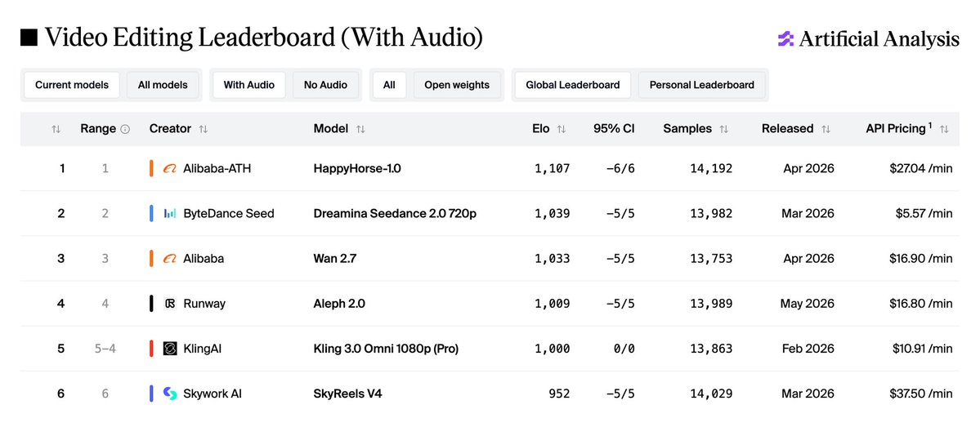Sort using the Creator column arrows
The height and width of the screenshot is (436, 980).
click(204, 129)
